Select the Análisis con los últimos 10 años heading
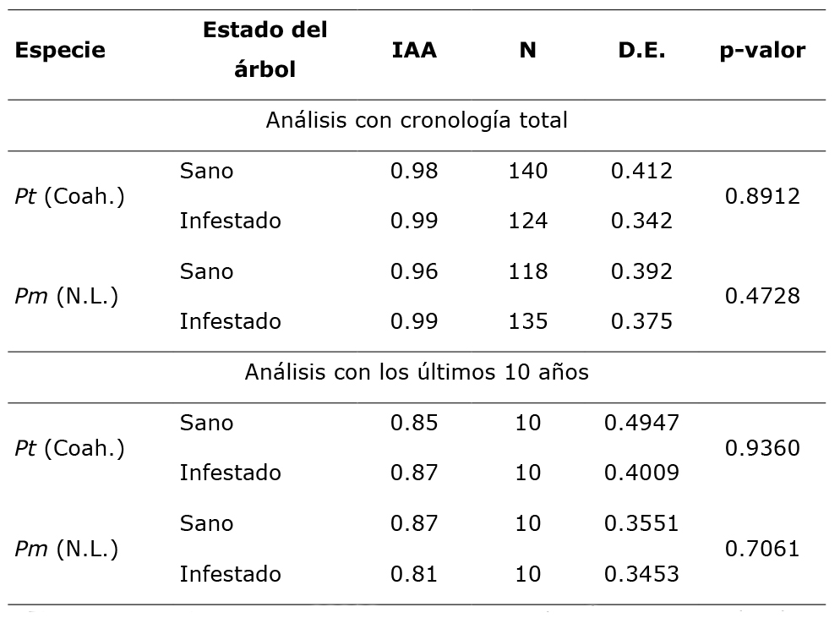 [x=417, y=372]
